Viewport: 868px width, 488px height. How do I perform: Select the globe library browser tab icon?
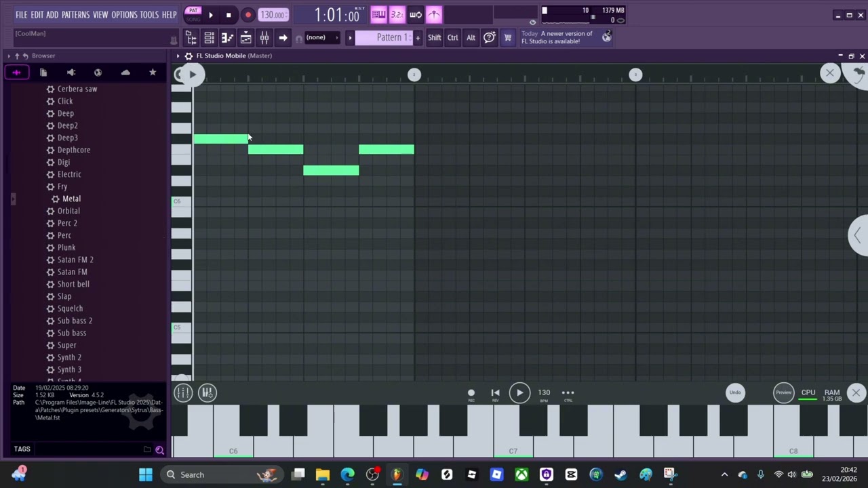tap(98, 73)
